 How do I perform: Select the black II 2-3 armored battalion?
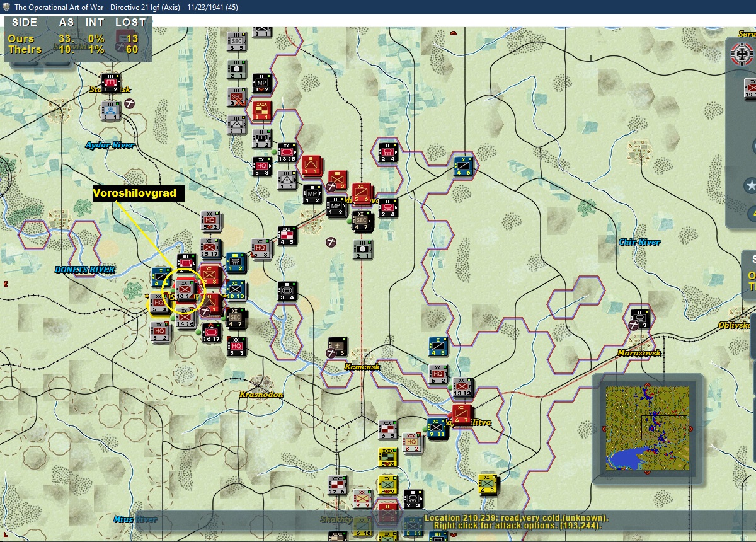(x=413, y=498)
